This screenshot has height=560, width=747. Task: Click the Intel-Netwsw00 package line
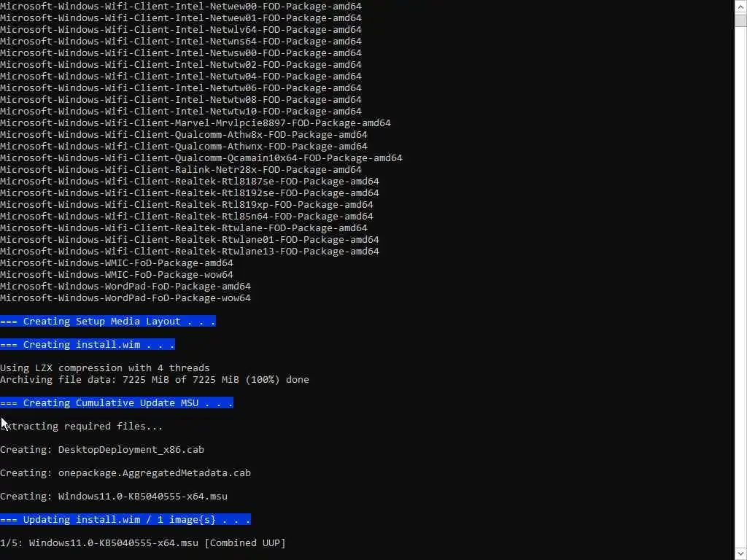point(181,52)
